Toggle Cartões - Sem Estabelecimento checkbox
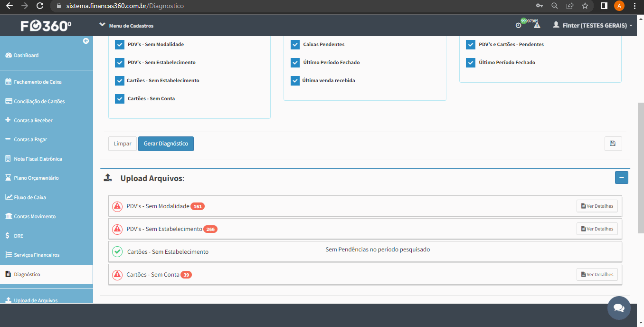 click(x=120, y=81)
